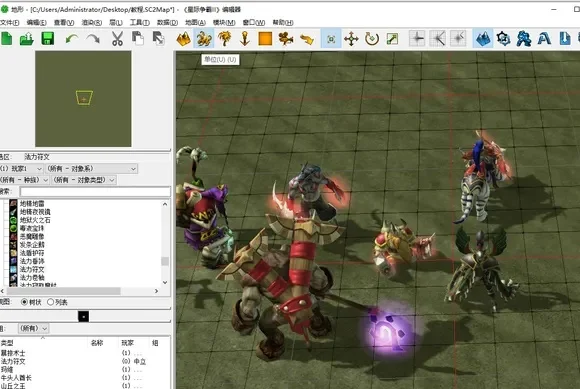Activate the Units layer toolbar icon
The image size is (580, 389).
[204, 38]
